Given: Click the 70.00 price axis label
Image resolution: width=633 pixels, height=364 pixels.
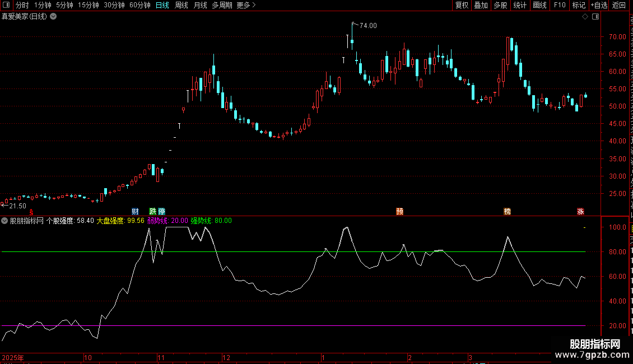Looking at the screenshot, I should [617, 37].
